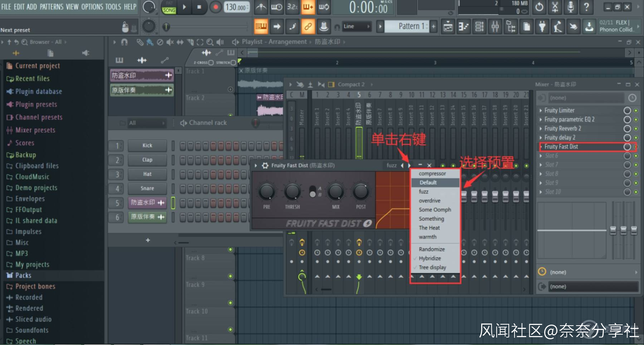Open the piano roll view icon

pos(463,27)
